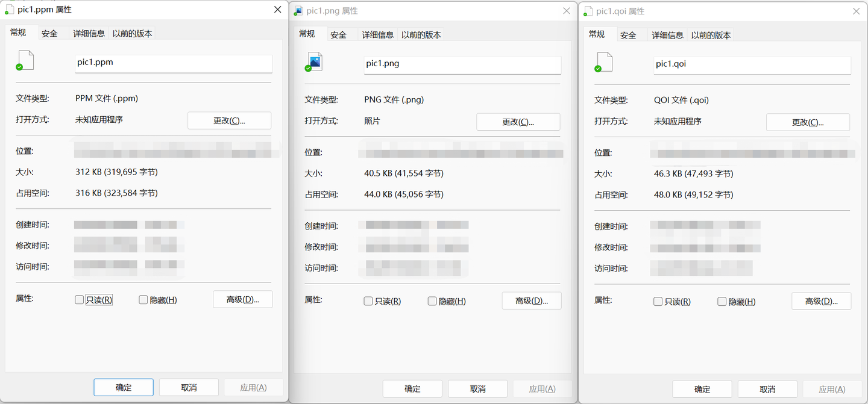Close the pic1.ppm properties window
The height and width of the screenshot is (404, 868).
277,10
